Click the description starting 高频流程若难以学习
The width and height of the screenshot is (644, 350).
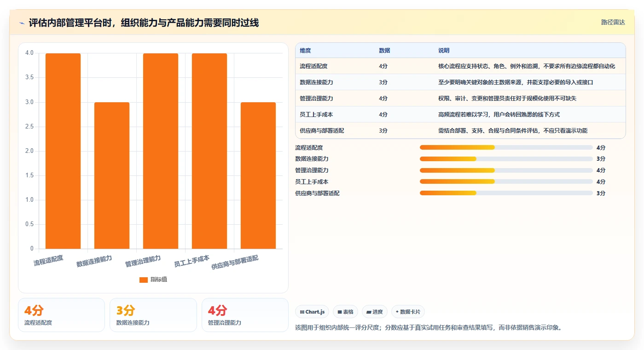coord(499,115)
